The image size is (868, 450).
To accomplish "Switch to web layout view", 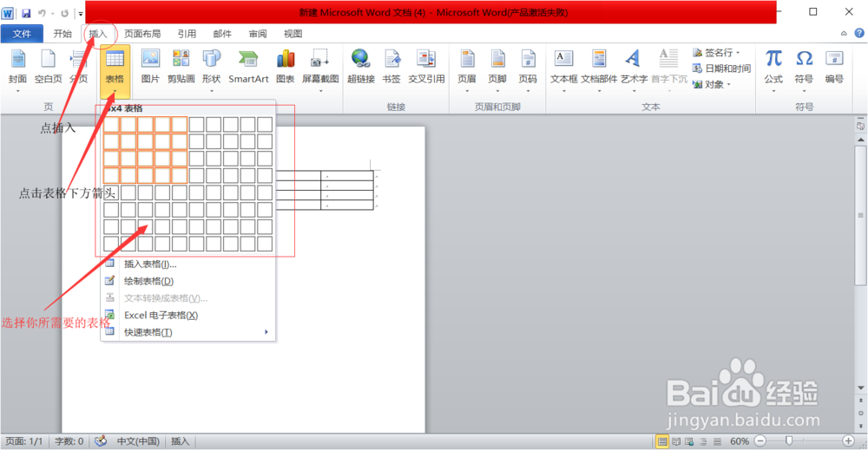I will [x=689, y=441].
